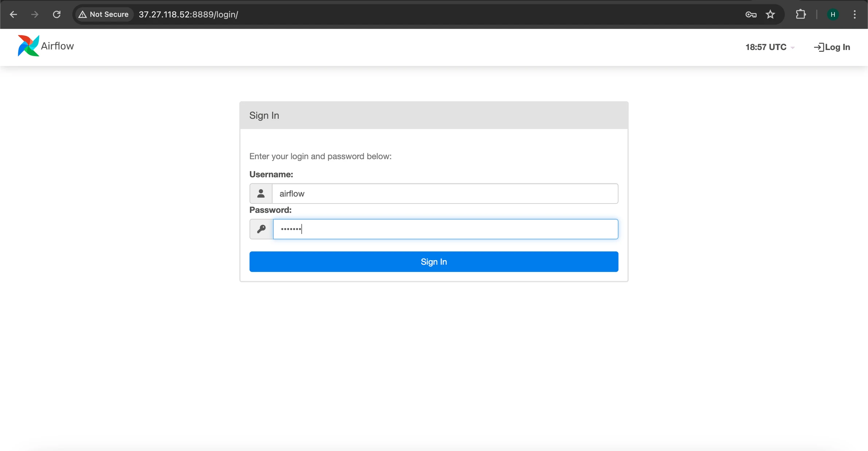The width and height of the screenshot is (868, 451).
Task: Click the browser forward arrow
Action: pyautogui.click(x=35, y=15)
